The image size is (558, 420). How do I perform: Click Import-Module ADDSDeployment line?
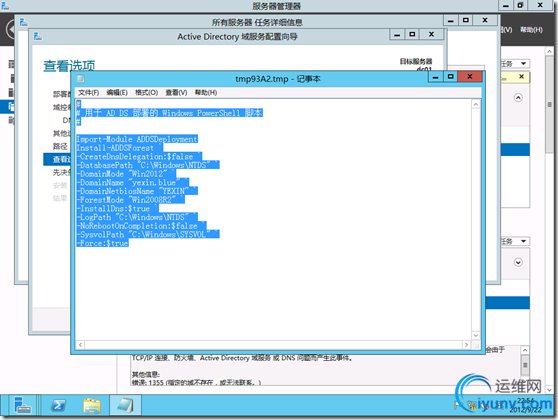[137, 139]
